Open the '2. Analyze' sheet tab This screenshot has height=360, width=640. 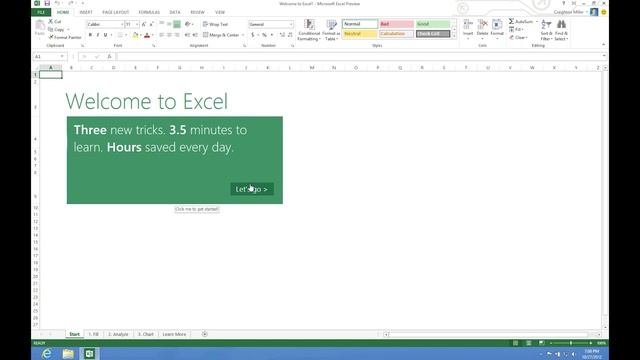118,334
